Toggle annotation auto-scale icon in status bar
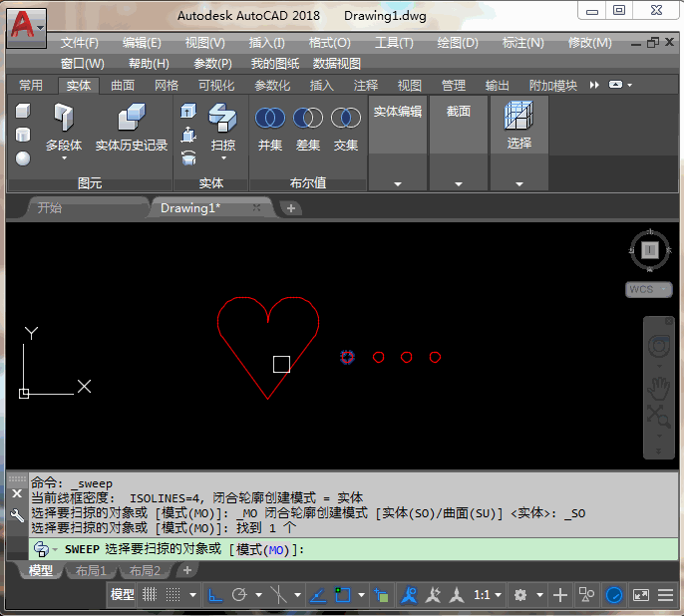This screenshot has height=616, width=684. coord(433,595)
